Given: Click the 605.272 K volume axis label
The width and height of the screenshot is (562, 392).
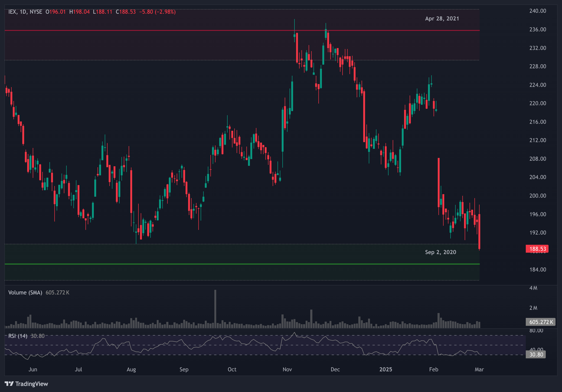Looking at the screenshot, I should (540, 322).
